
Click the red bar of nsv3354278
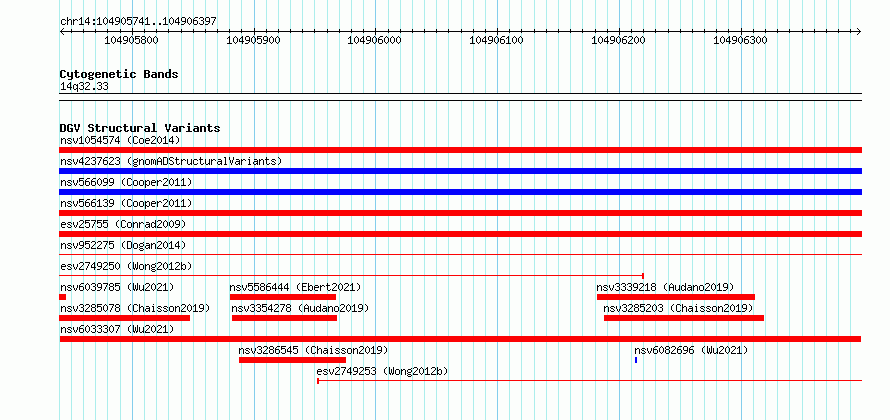(284, 318)
